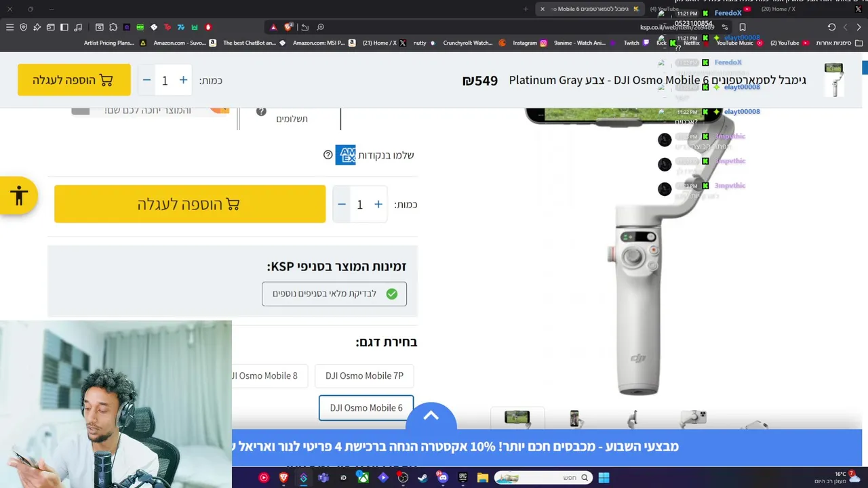Open YouTube Music taskbar icon

[x=264, y=478]
